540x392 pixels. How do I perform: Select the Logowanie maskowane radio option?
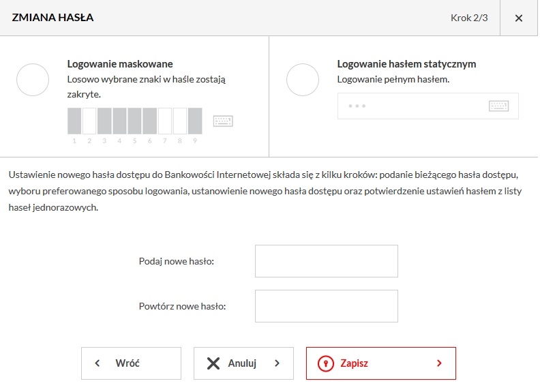tap(33, 80)
